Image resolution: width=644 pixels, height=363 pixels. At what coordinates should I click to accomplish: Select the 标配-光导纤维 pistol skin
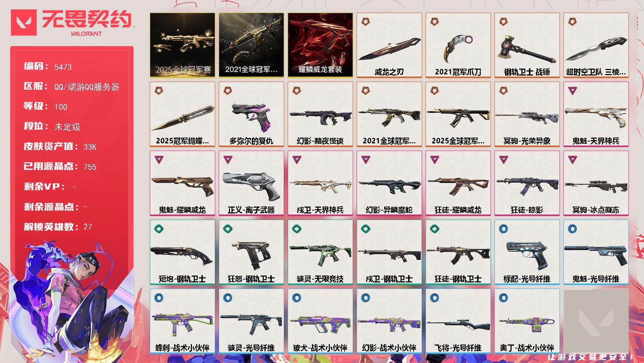pyautogui.click(x=527, y=252)
